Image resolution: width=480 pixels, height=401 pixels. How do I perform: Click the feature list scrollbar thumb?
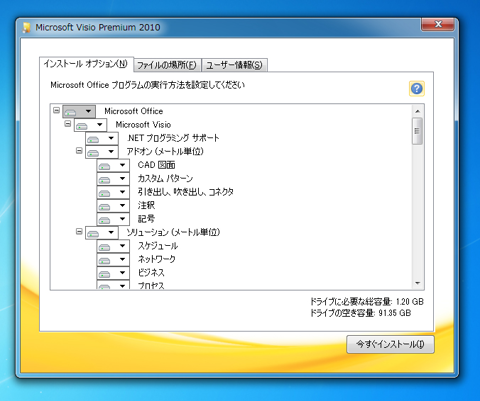pyautogui.click(x=417, y=131)
